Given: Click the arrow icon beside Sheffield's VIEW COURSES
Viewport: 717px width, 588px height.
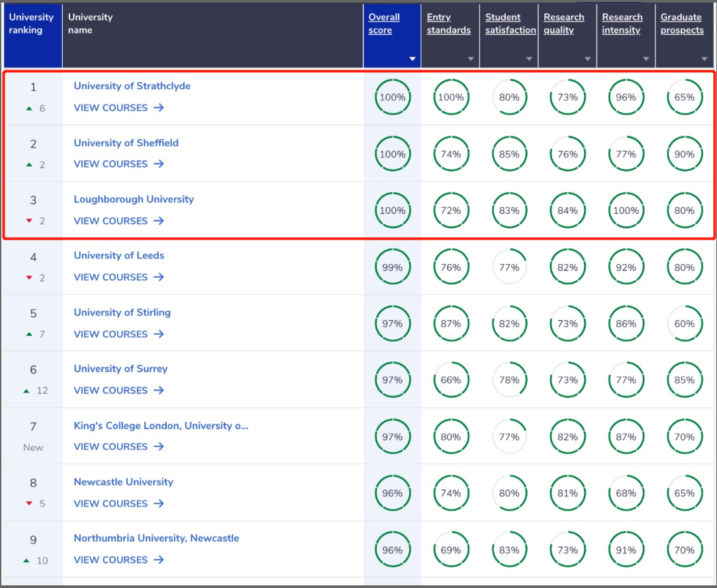Looking at the screenshot, I should 159,164.
